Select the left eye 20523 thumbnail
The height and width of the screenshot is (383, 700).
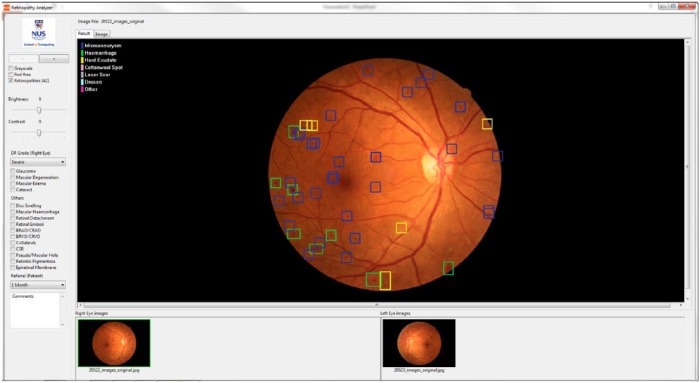coord(419,343)
